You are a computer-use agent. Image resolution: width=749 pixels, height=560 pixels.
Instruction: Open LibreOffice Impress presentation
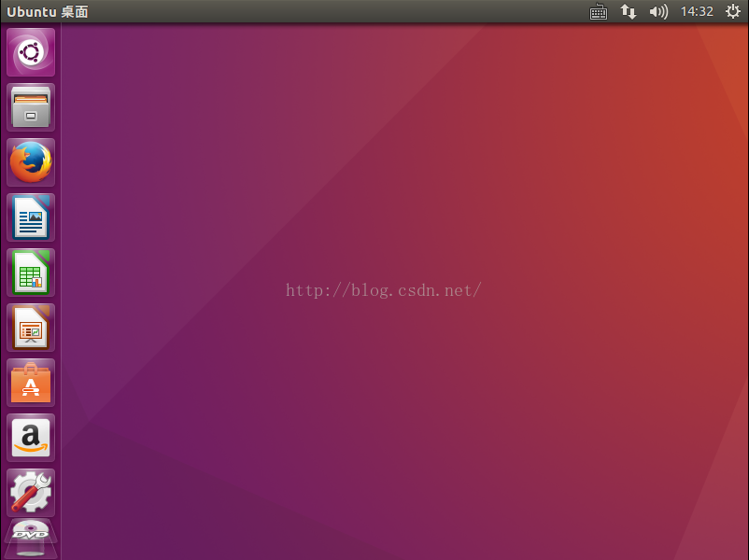tap(31, 328)
